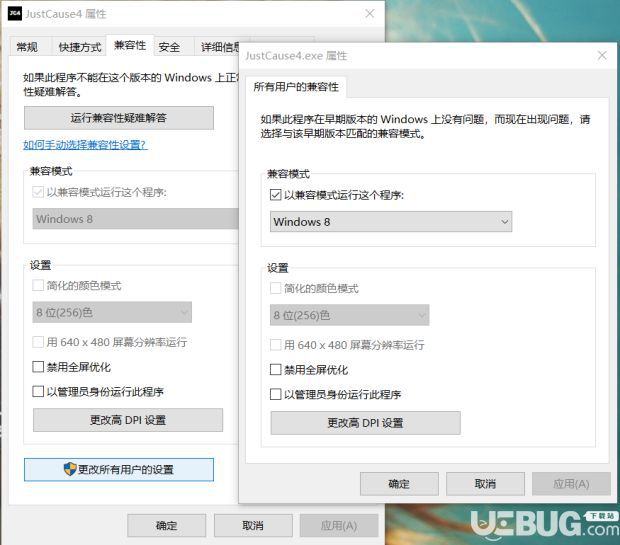Select 所有用户的兼容性 tab
Image resolution: width=620 pixels, height=545 pixels.
tap(296, 87)
